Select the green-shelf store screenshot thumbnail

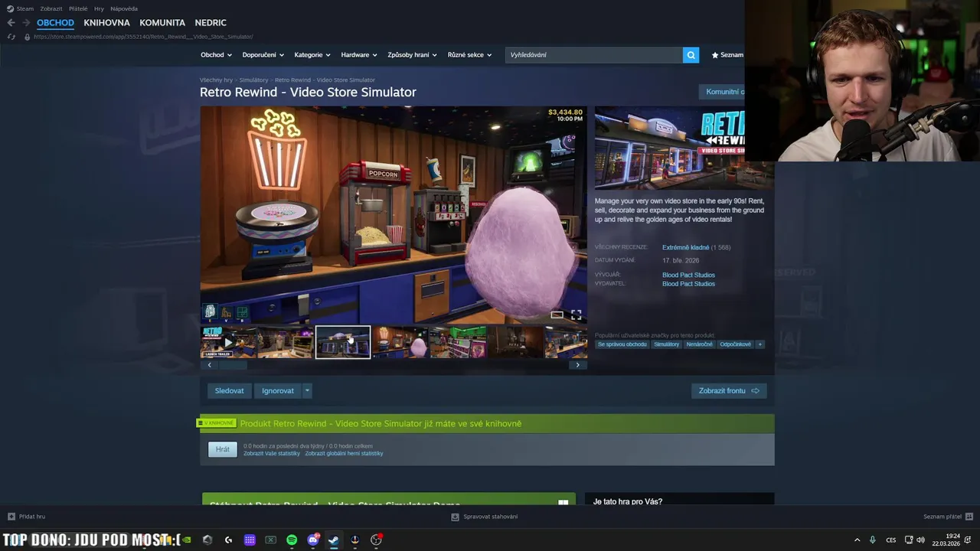pyautogui.click(x=458, y=342)
